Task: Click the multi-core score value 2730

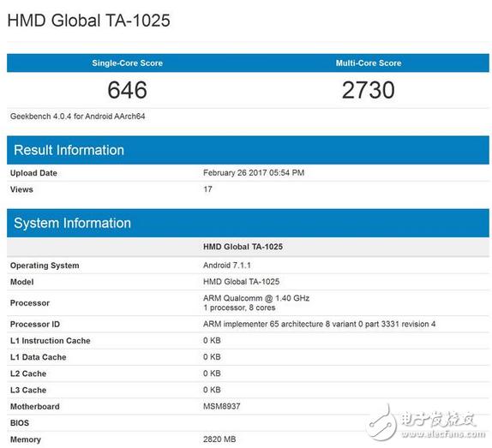Action: coord(369,90)
